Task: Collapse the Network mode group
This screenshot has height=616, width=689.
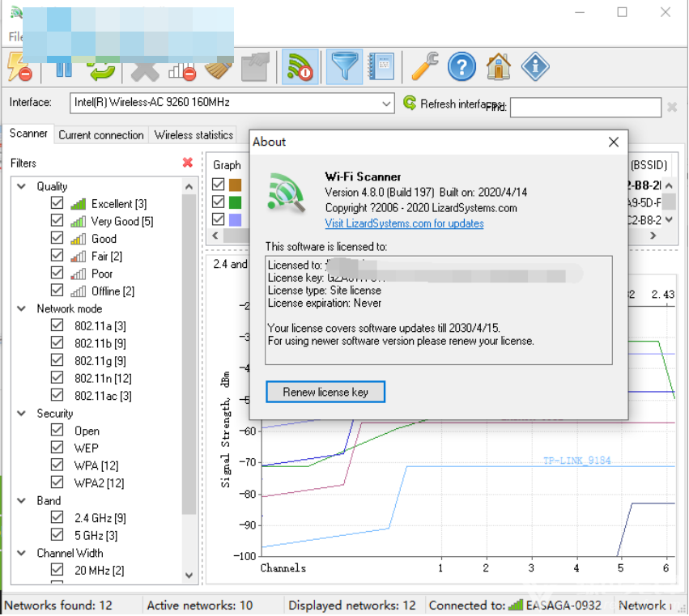Action: click(21, 308)
